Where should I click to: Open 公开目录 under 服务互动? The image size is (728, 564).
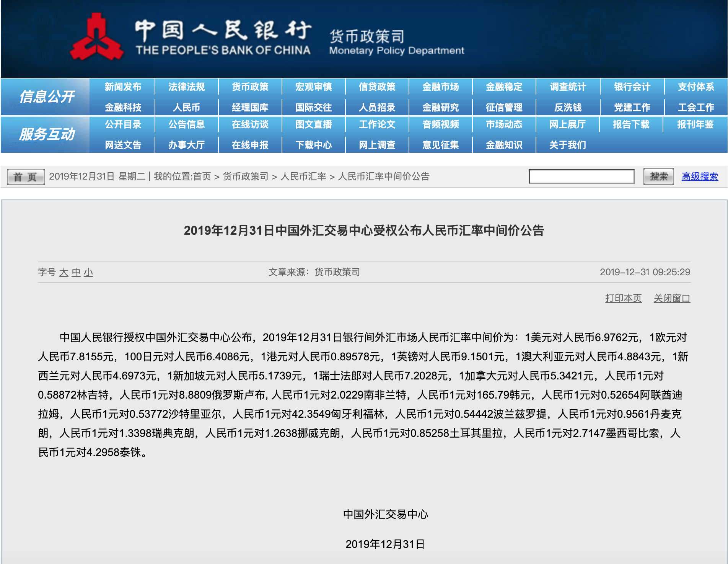click(123, 124)
